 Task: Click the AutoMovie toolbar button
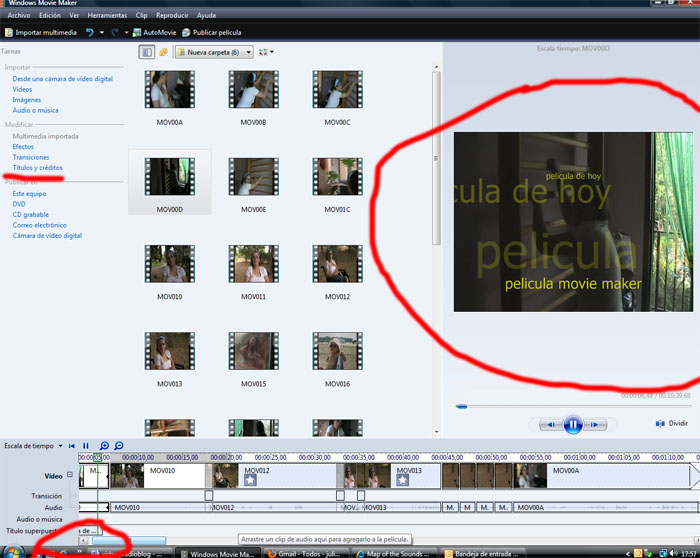point(154,33)
